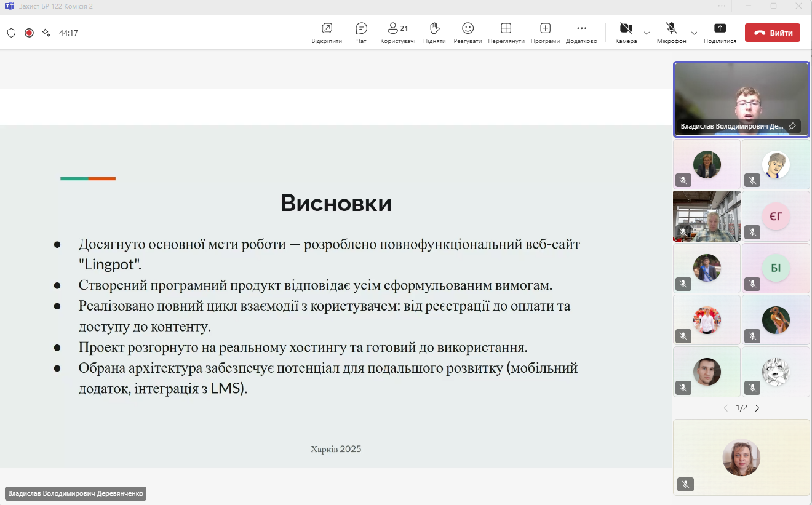
Task: Select participant tile with initials ЄГ
Action: click(776, 216)
